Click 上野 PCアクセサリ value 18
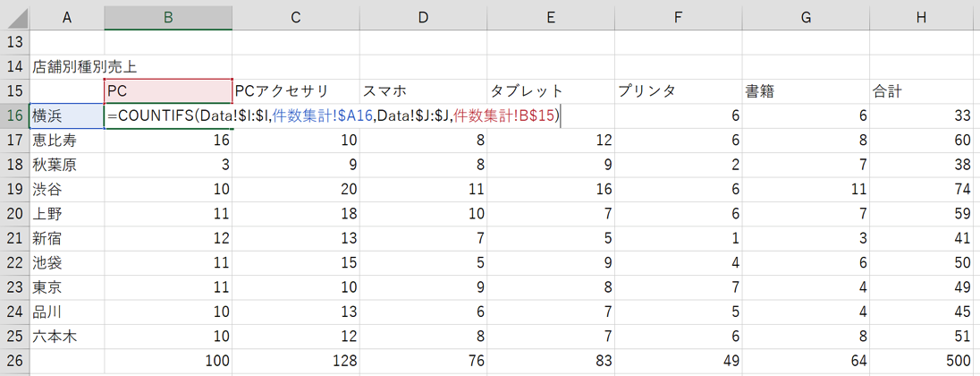 pos(296,215)
